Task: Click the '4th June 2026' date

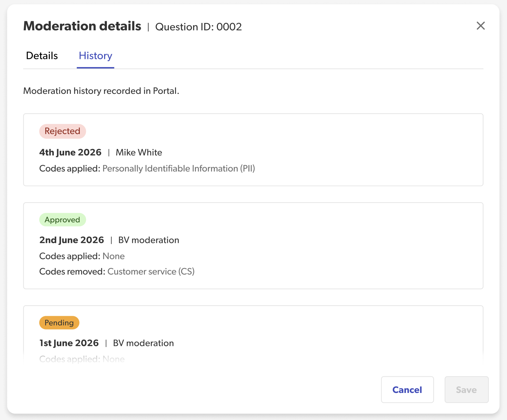Action: click(71, 152)
